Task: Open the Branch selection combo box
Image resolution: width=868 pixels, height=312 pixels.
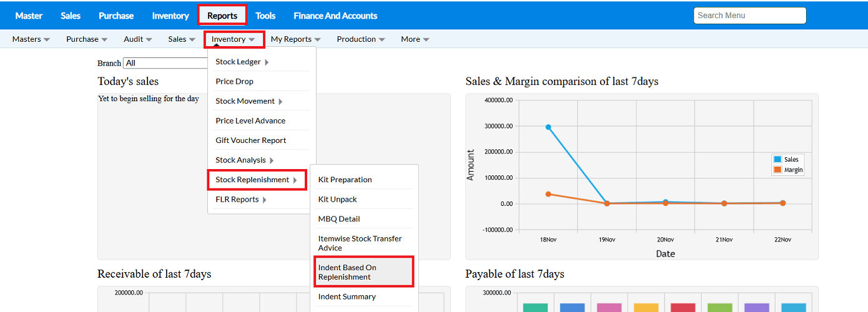Action: coord(165,63)
